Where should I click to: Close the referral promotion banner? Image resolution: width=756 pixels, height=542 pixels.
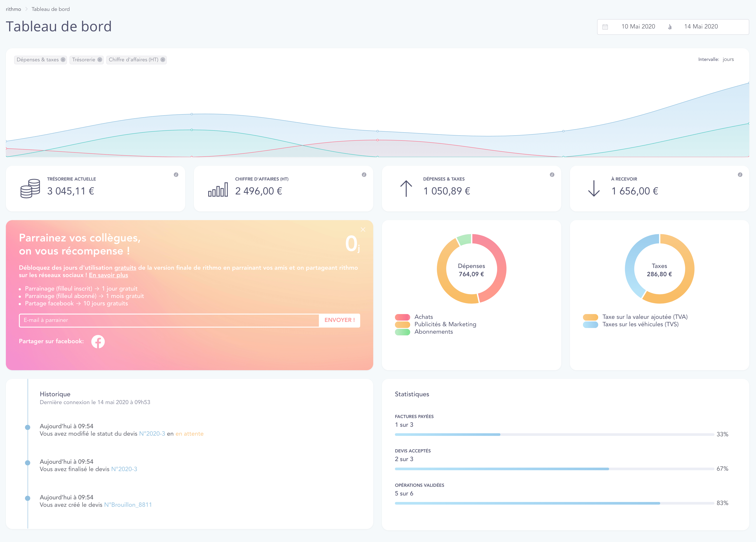[363, 229]
